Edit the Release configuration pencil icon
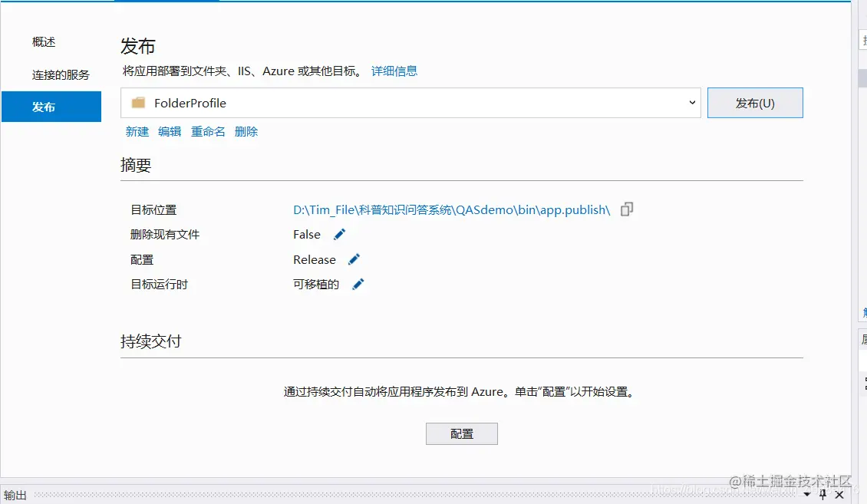Viewport: 867px width, 504px height. pos(354,259)
